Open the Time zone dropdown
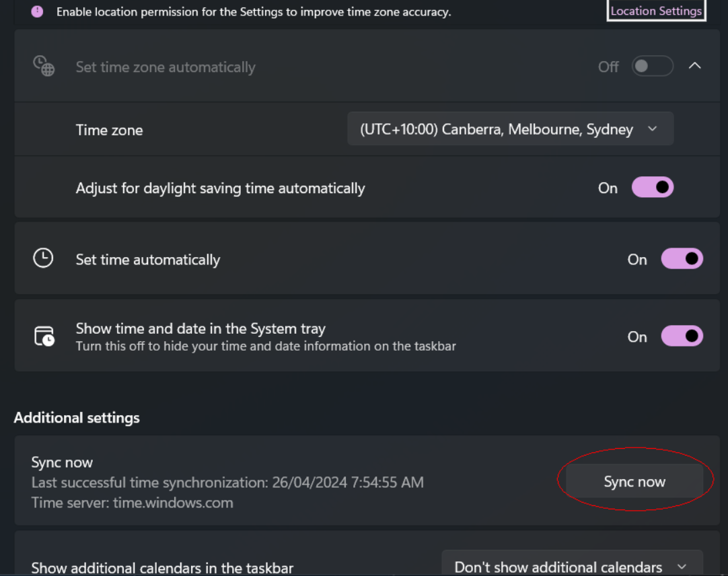 [510, 129]
